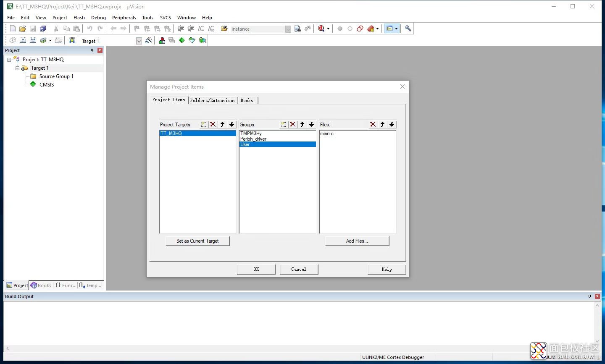This screenshot has width=605, height=364.
Task: Click the Manage Run-Time Environment icon
Action: (x=181, y=40)
